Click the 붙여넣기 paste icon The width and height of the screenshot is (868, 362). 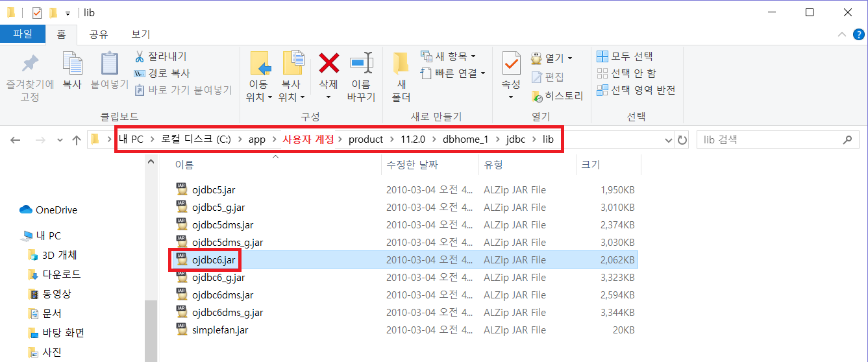[109, 64]
